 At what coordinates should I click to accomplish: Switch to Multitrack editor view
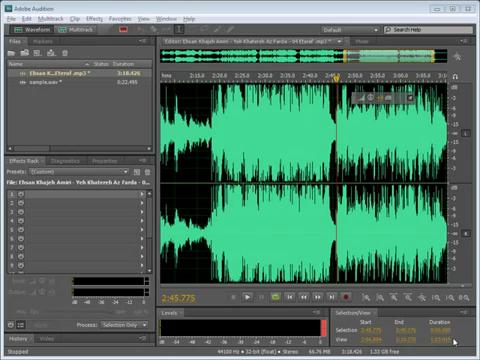pyautogui.click(x=76, y=30)
